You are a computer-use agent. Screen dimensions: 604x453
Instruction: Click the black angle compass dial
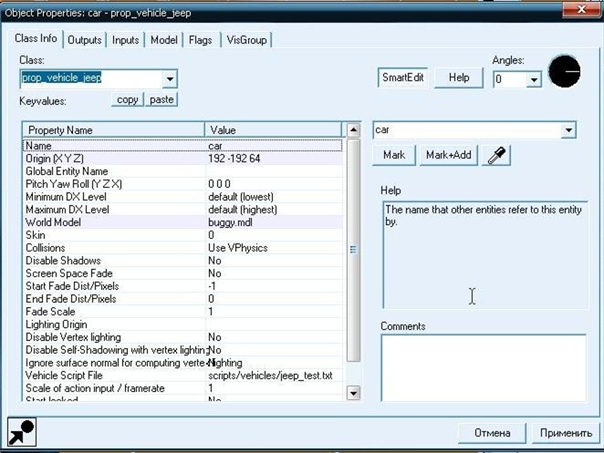(x=564, y=71)
